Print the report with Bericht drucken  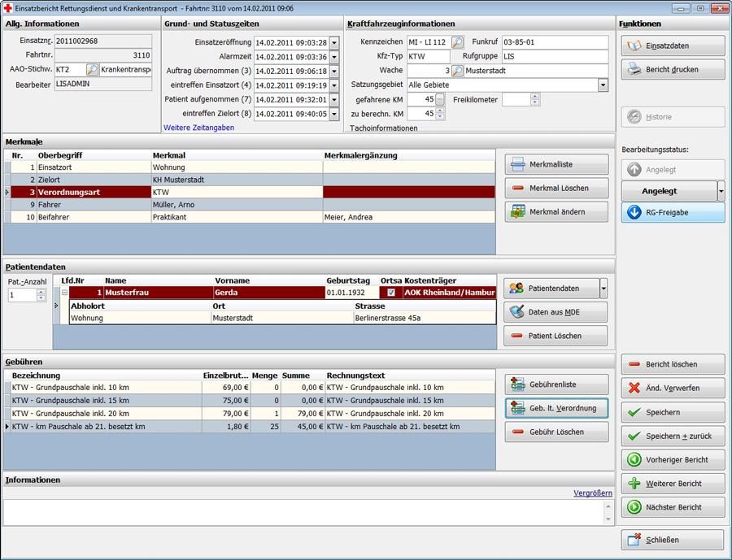(x=673, y=70)
